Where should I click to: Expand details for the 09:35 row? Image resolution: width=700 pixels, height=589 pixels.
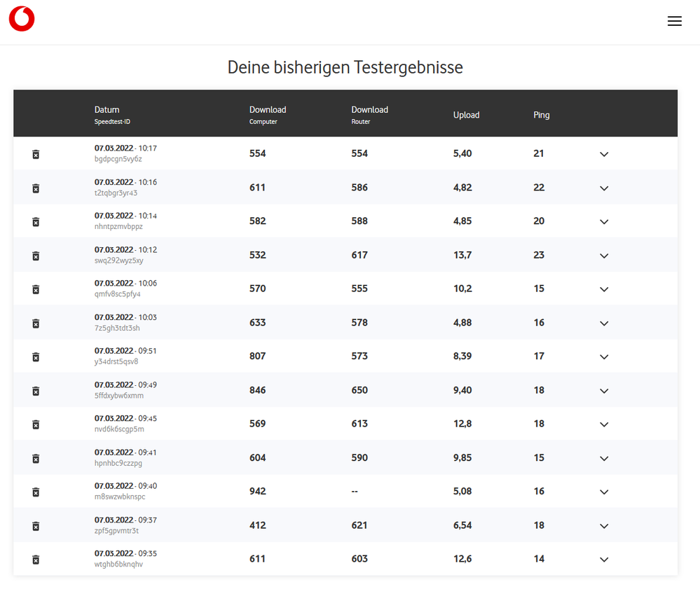coord(604,560)
